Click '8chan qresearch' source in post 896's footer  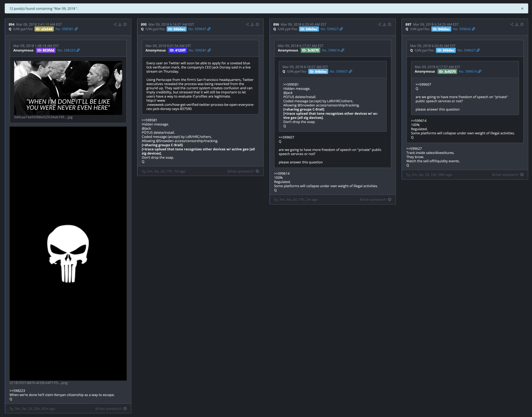(373, 199)
